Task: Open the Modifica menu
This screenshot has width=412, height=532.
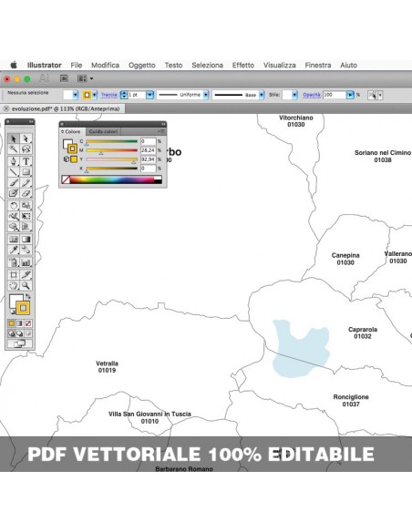Action: click(105, 66)
